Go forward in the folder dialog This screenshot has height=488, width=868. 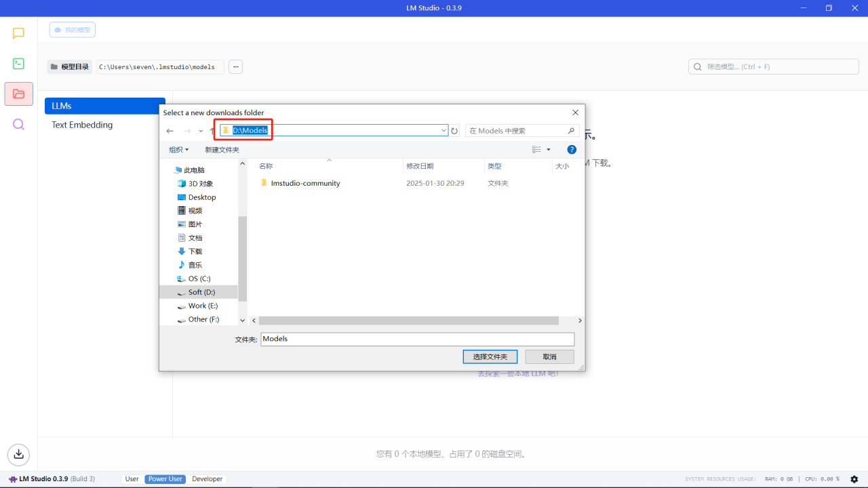coord(187,131)
